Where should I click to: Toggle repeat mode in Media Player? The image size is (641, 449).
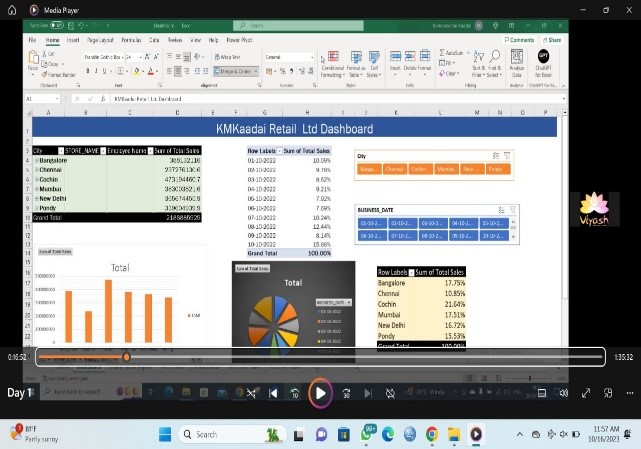pos(390,393)
